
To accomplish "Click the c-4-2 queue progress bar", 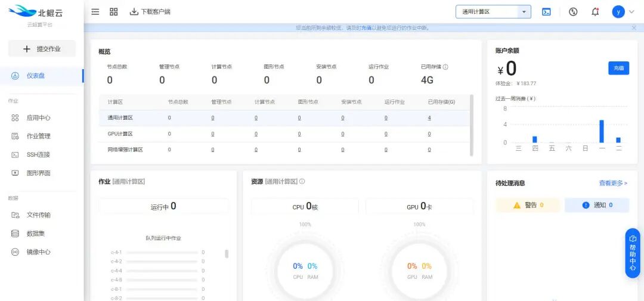I will click(x=162, y=262).
